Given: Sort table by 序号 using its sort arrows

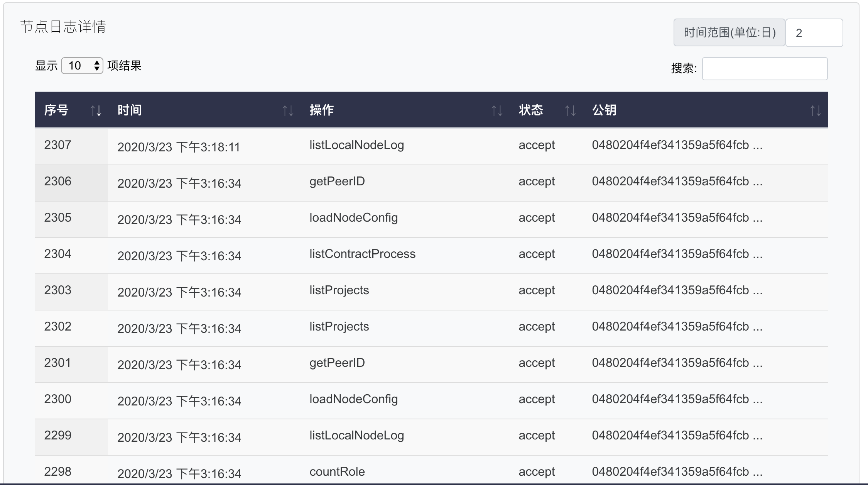Looking at the screenshot, I should coord(96,111).
